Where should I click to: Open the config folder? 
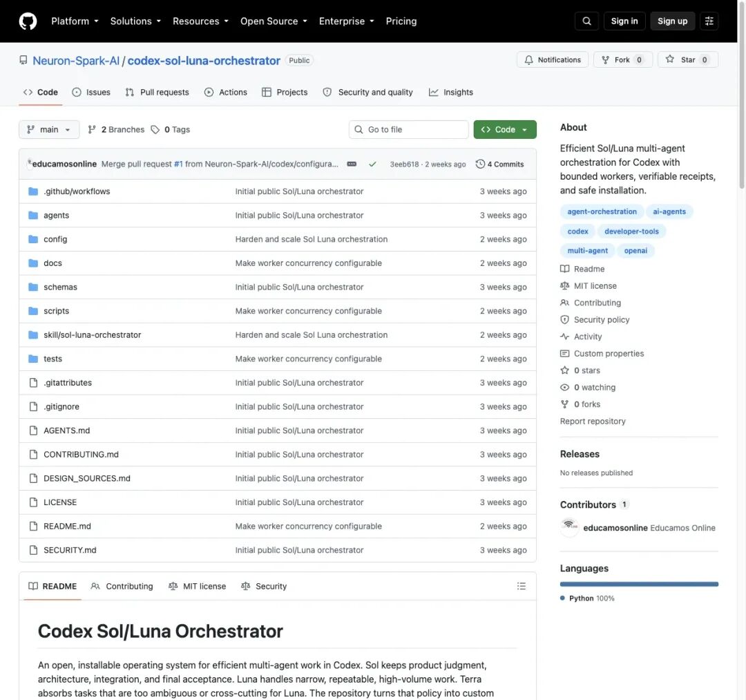[55, 239]
